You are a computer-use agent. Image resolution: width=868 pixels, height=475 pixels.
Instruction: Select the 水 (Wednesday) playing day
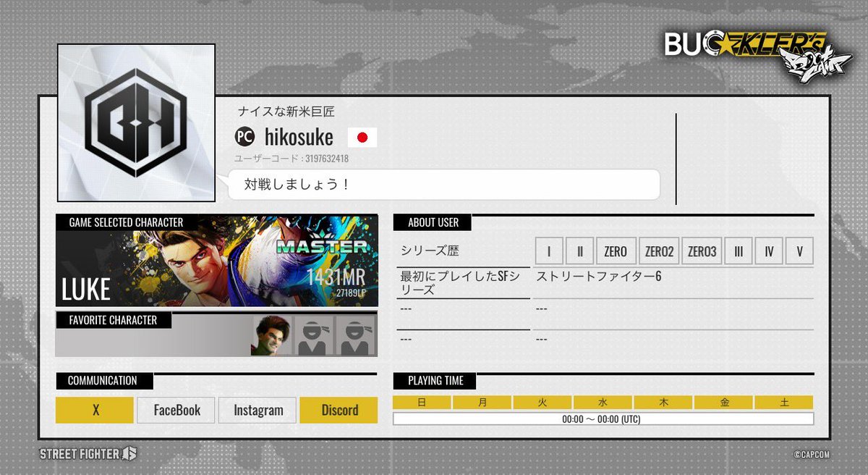click(x=603, y=403)
